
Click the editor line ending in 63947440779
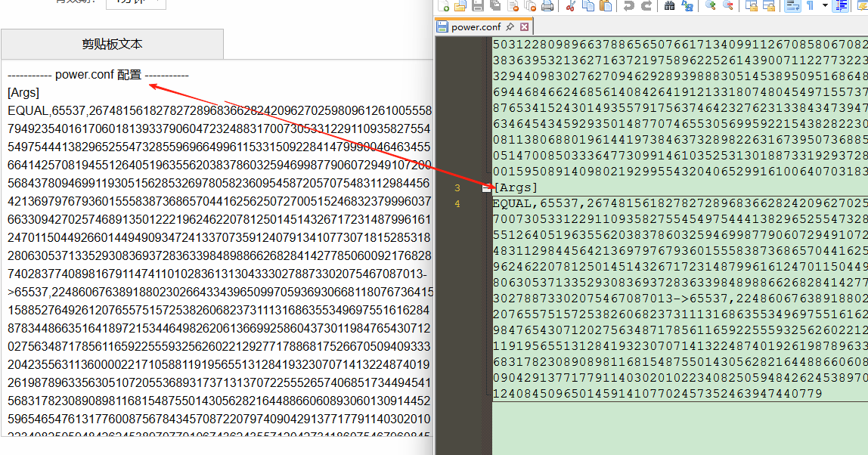click(657, 394)
